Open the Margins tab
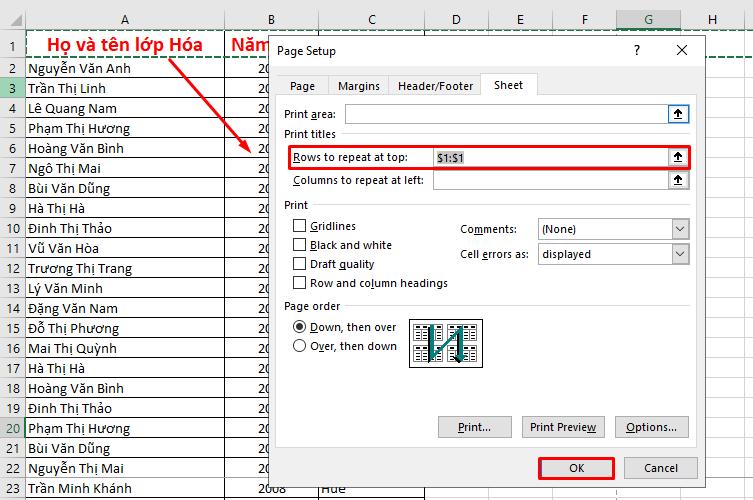The width and height of the screenshot is (753, 500). [359, 86]
